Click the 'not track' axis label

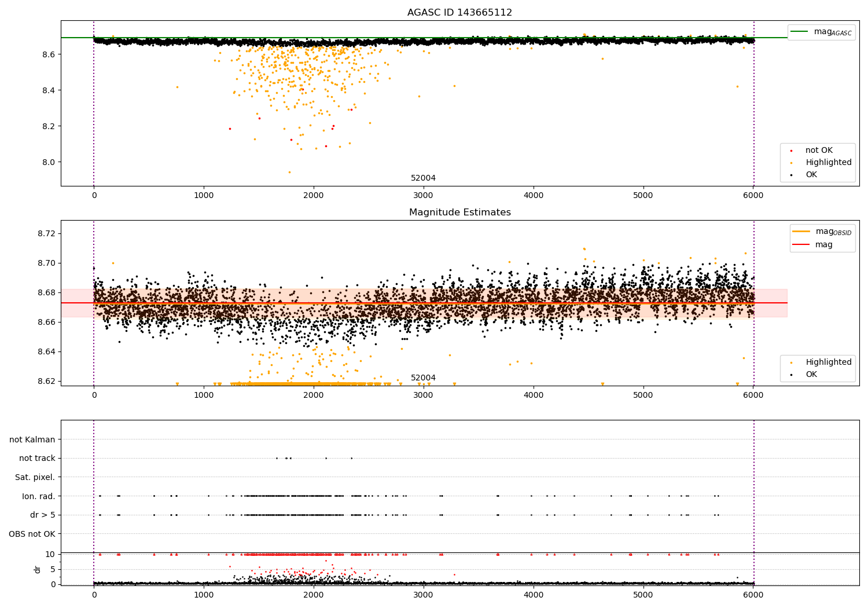coord(37,458)
